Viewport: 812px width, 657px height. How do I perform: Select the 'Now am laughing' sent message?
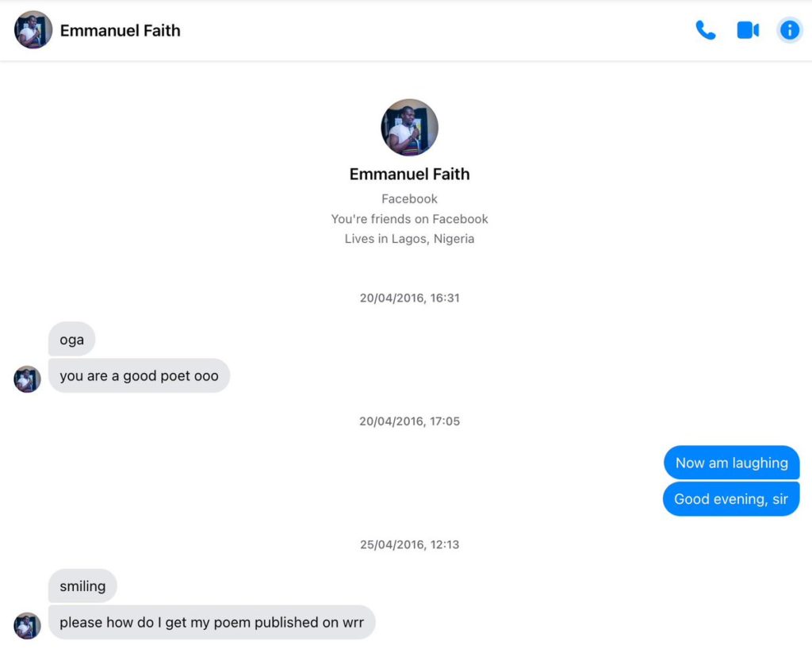point(731,463)
